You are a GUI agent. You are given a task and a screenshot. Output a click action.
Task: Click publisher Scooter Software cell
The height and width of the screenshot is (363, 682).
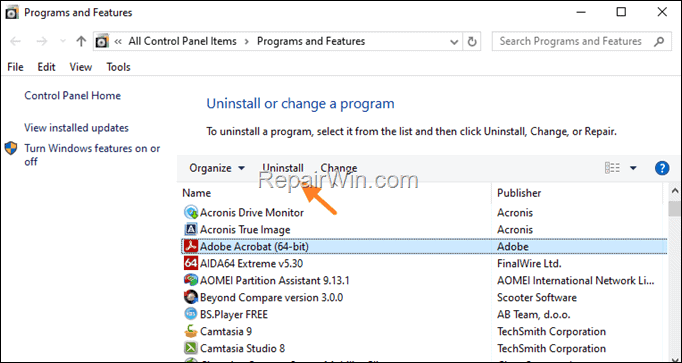(537, 297)
